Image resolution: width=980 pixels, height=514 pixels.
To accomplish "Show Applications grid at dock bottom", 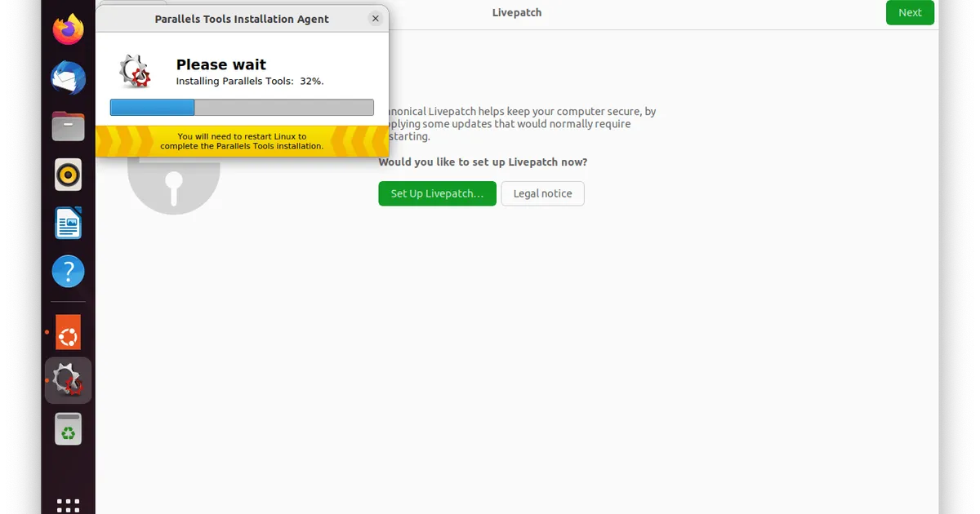I will click(x=69, y=505).
